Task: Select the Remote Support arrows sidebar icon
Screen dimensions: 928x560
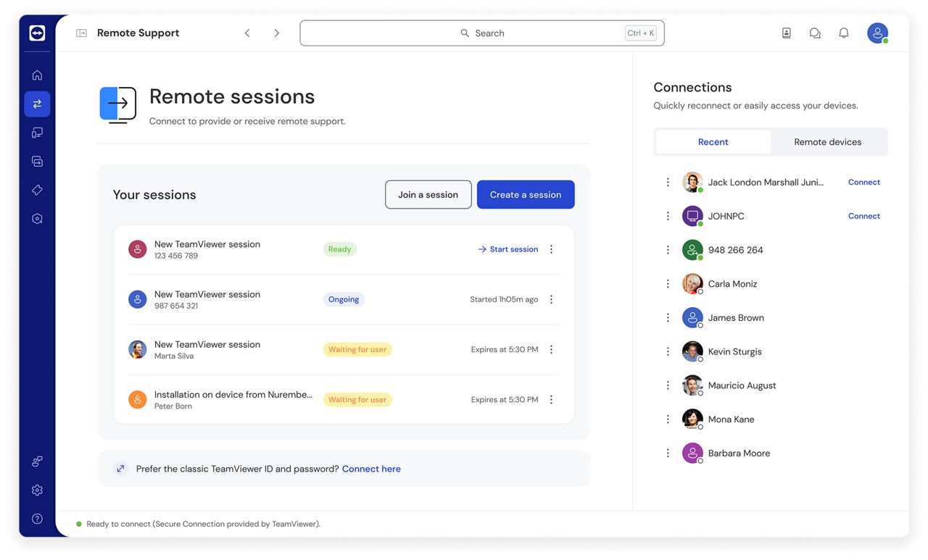Action: (37, 104)
